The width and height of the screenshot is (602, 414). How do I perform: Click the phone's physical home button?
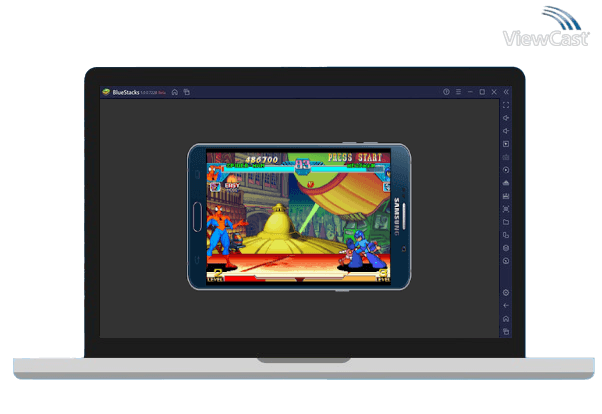(x=197, y=217)
